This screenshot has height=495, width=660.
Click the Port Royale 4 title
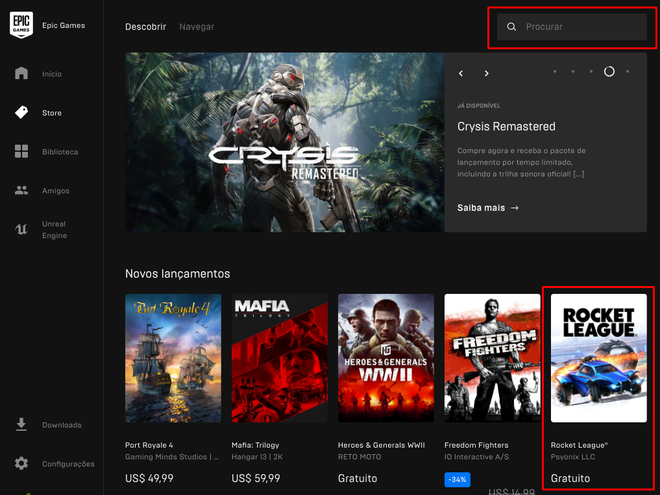point(149,445)
